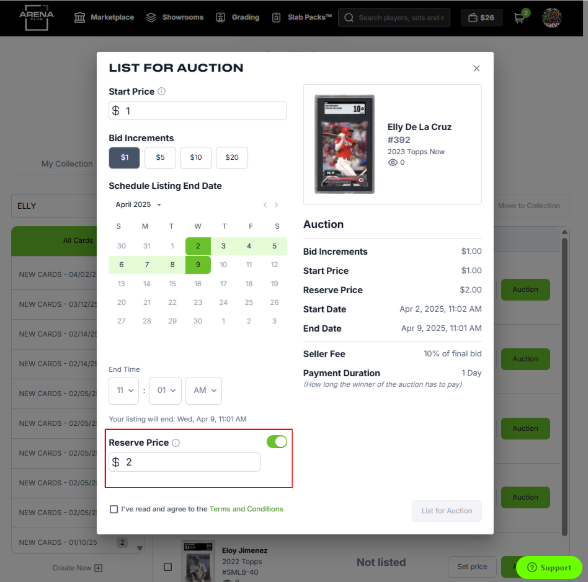Viewport: 588px width, 582px height.
Task: Open the Marketplace menu
Action: 104,17
